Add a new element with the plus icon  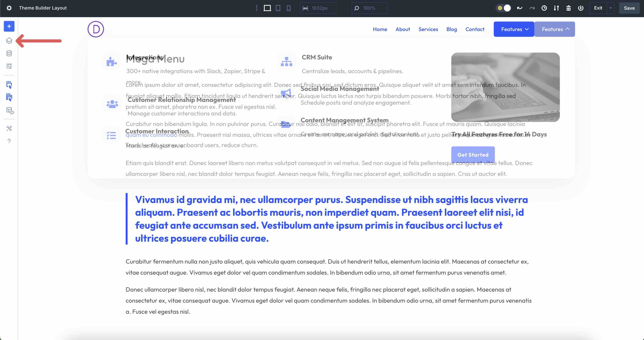(9, 26)
